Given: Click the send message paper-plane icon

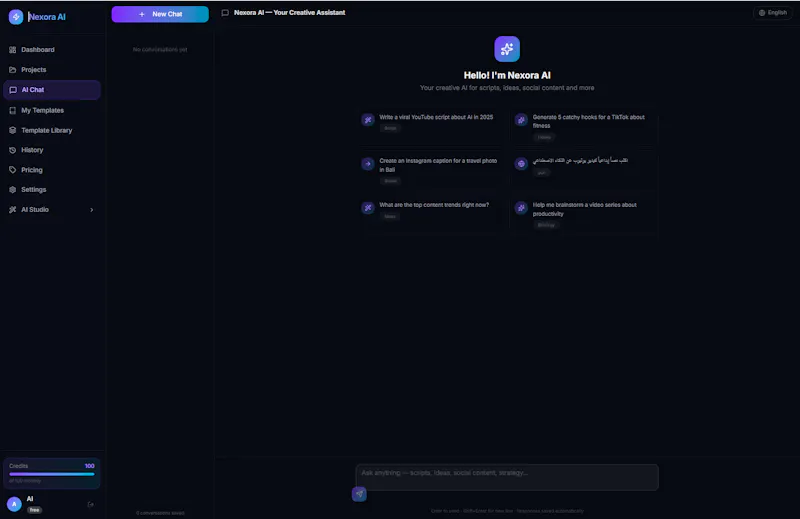Looking at the screenshot, I should (359, 494).
